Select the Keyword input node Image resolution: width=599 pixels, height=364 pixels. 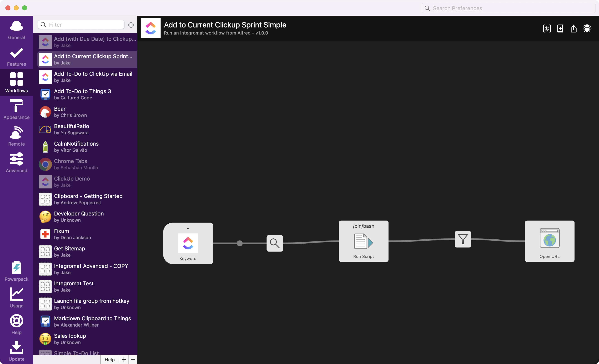point(188,243)
